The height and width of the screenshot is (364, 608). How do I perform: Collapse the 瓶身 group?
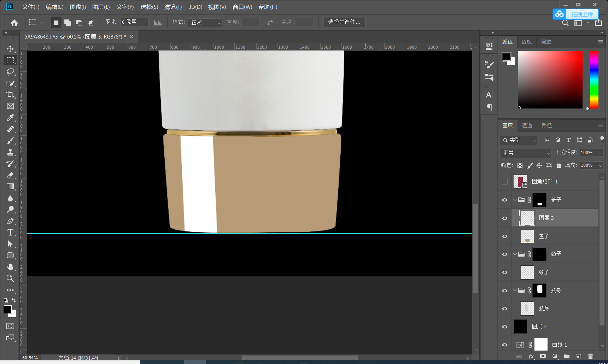[515, 290]
